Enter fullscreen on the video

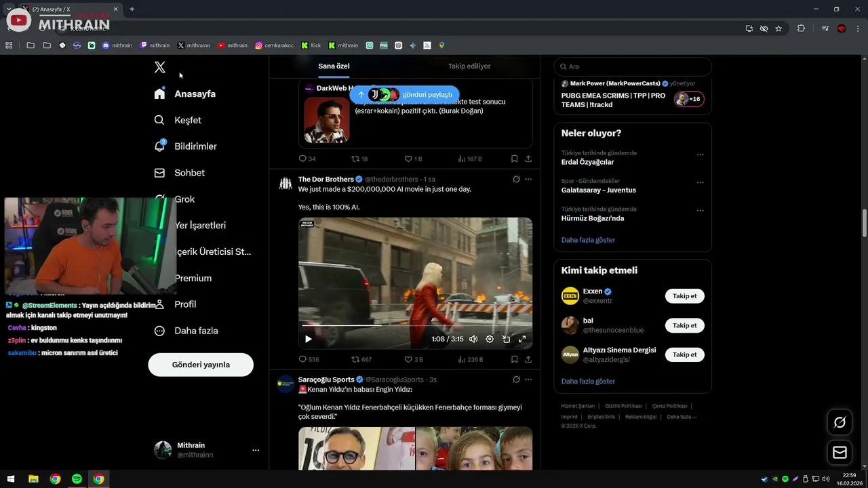[x=522, y=339]
